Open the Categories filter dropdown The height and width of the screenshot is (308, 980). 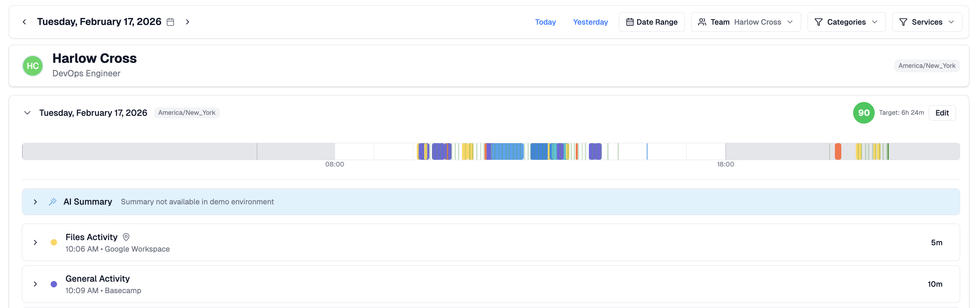click(846, 22)
